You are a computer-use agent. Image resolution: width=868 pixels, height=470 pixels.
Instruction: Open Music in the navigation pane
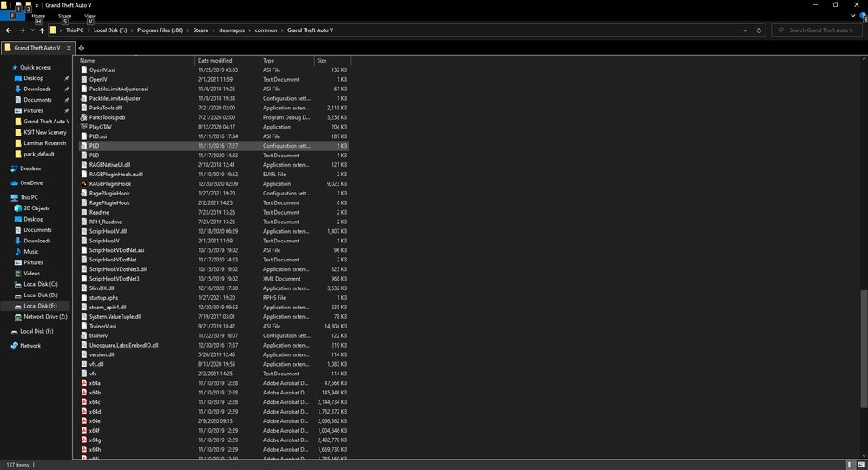point(31,252)
